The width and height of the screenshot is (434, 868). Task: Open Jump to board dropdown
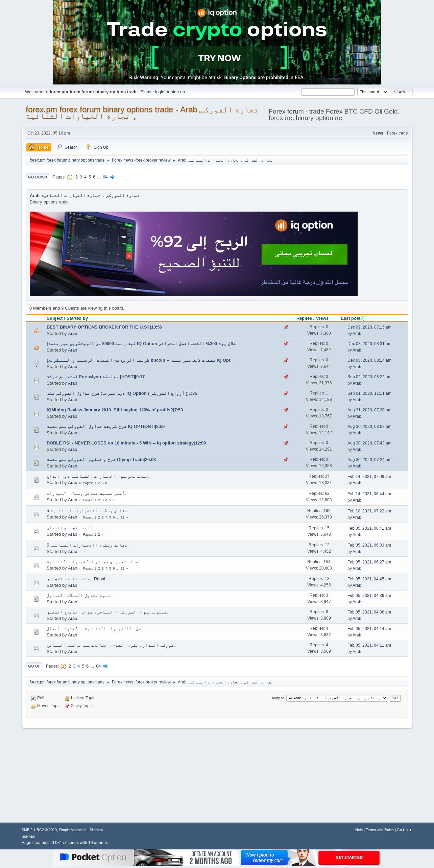coord(337,698)
